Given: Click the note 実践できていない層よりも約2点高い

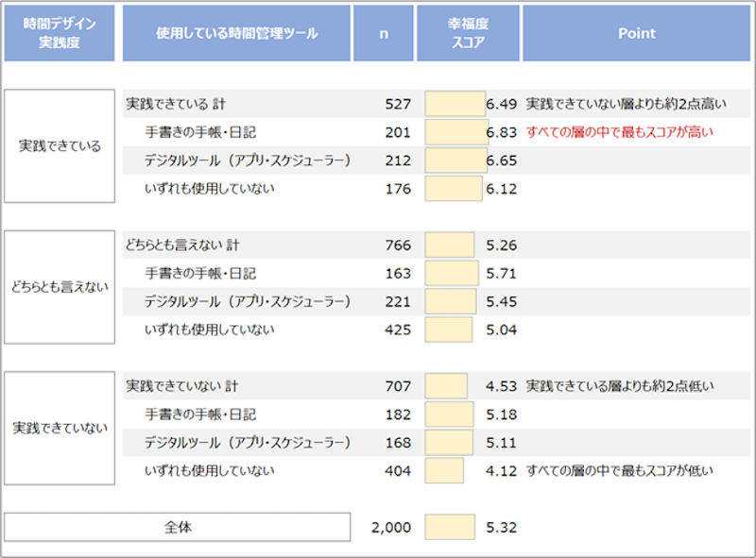Looking at the screenshot, I should point(626,104).
